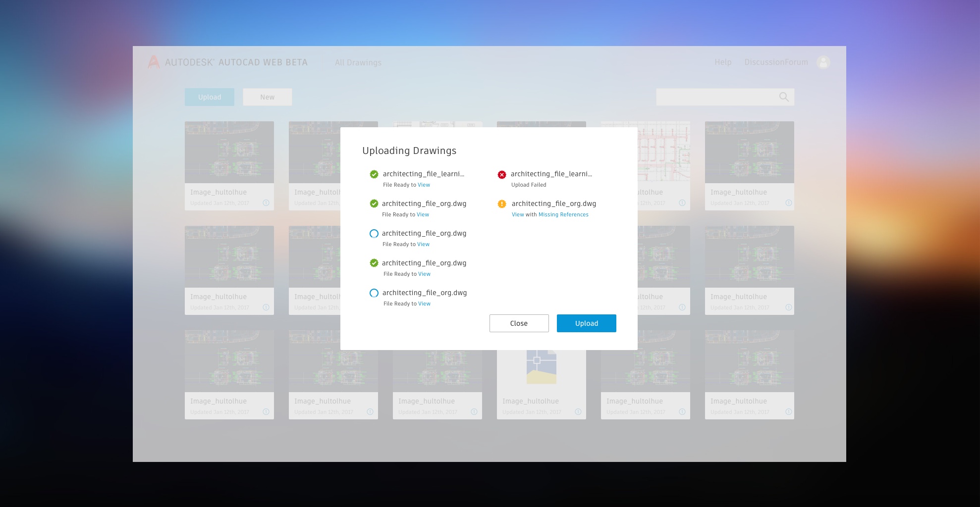980x507 pixels.
Task: Click the red upload failed status icon
Action: (502, 174)
